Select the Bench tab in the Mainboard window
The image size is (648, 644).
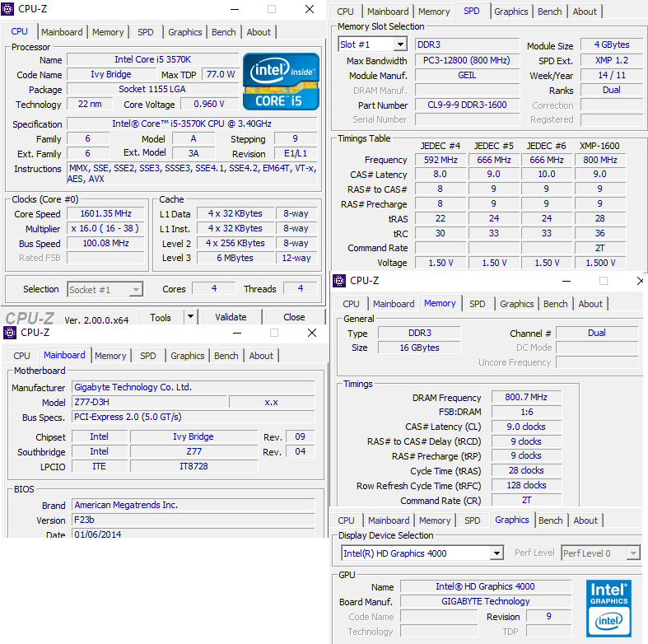[226, 356]
